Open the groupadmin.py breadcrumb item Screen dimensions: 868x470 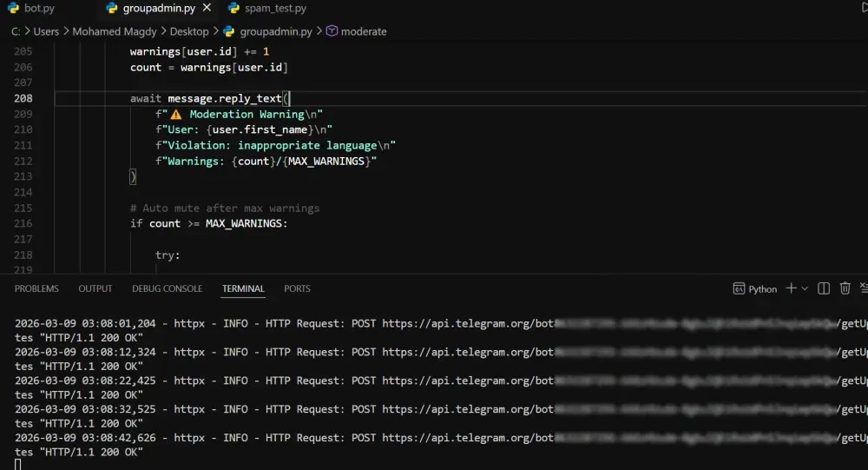(276, 31)
